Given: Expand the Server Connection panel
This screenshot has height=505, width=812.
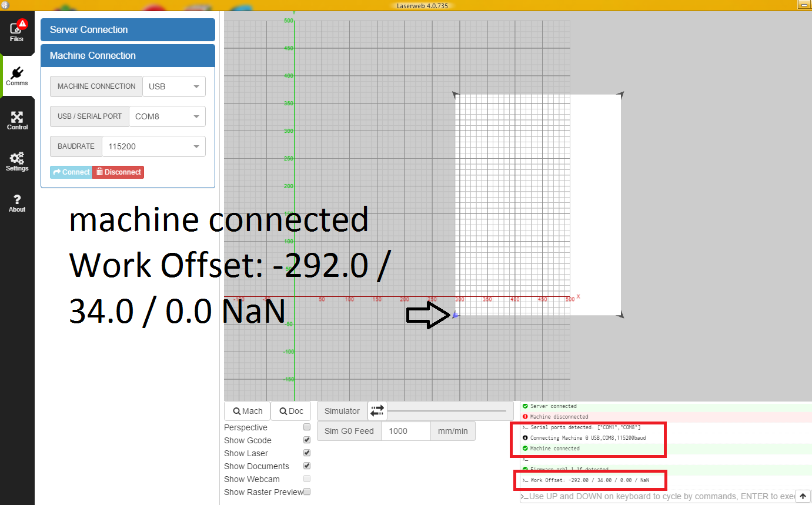Looking at the screenshot, I should (x=128, y=29).
